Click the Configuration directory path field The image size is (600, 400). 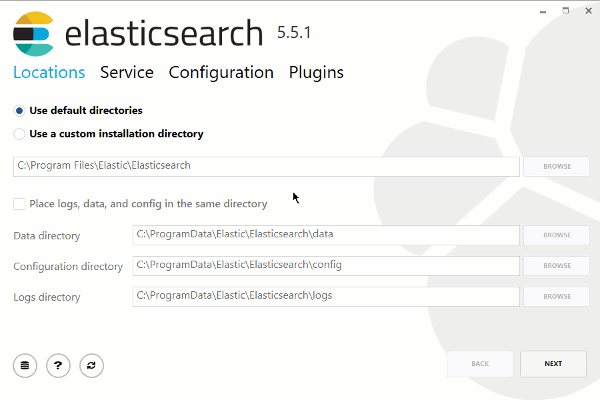click(326, 266)
